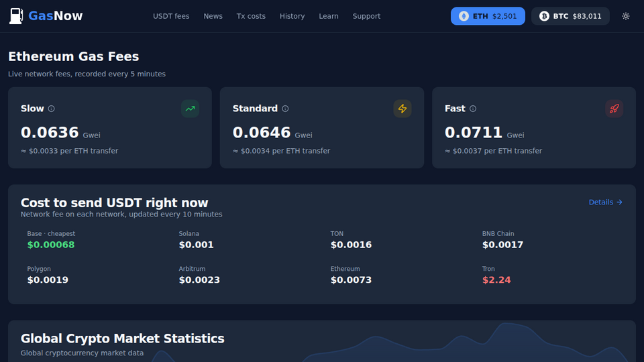
Task: Click the 'Cost to send USDT right now' heading
Action: [114, 202]
